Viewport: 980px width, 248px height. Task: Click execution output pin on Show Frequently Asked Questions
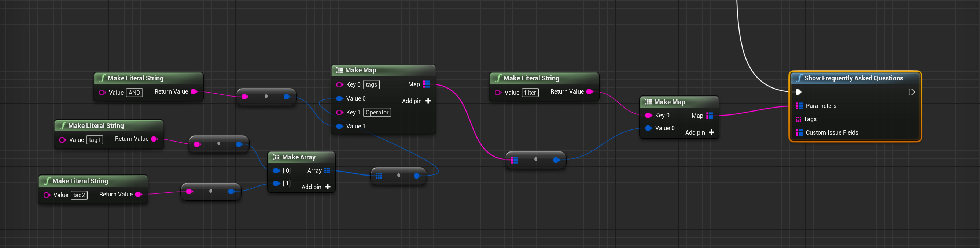tap(911, 92)
